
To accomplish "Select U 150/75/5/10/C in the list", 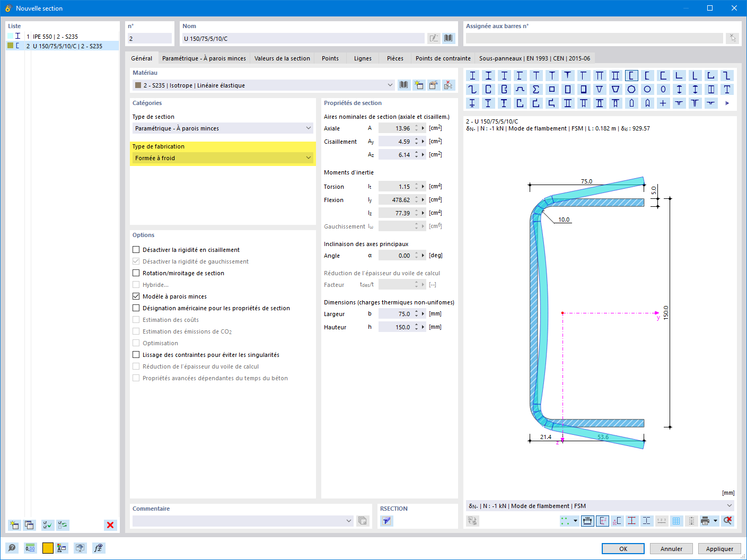I will click(x=63, y=46).
